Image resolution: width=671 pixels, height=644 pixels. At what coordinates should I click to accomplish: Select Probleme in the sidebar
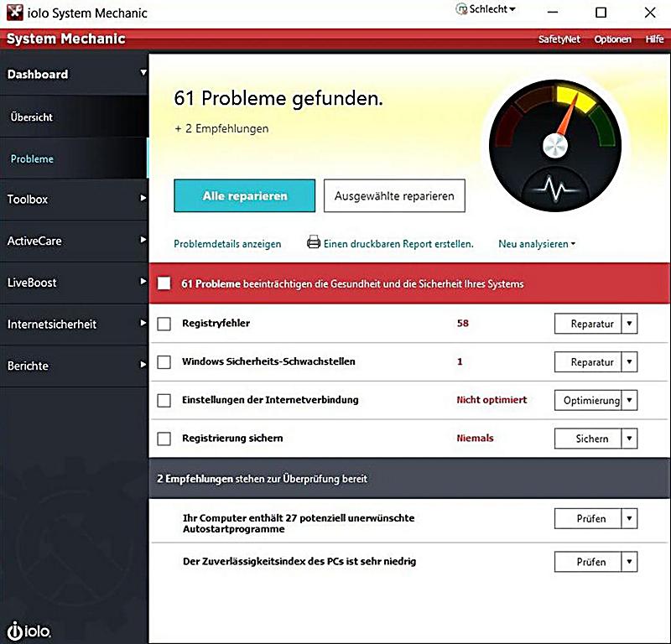(74, 158)
